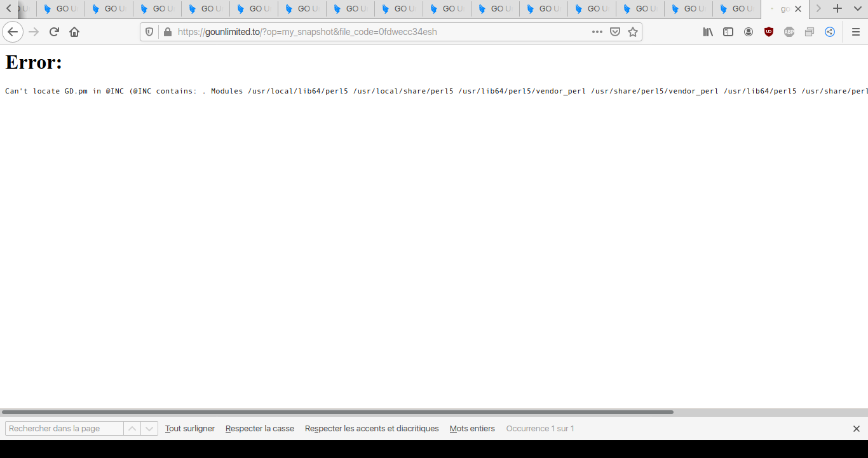This screenshot has width=868, height=458.
Task: Toggle 'Mots entiers' whole words option
Action: [472, 429]
